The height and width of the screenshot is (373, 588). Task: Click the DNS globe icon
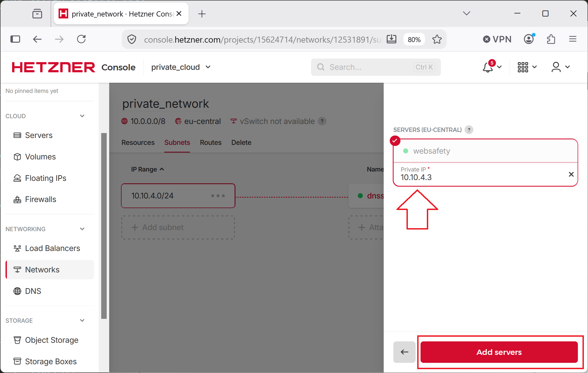click(x=17, y=291)
